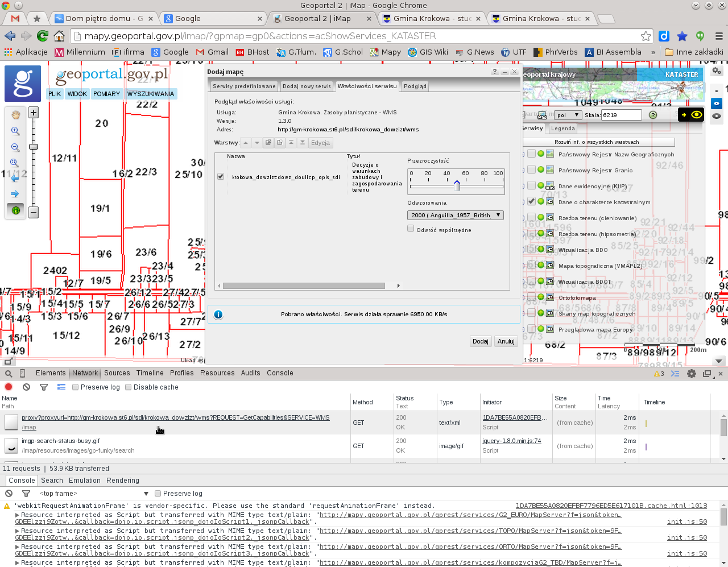Click the pan hand tool on the map
The image size is (728, 567).
[15, 115]
